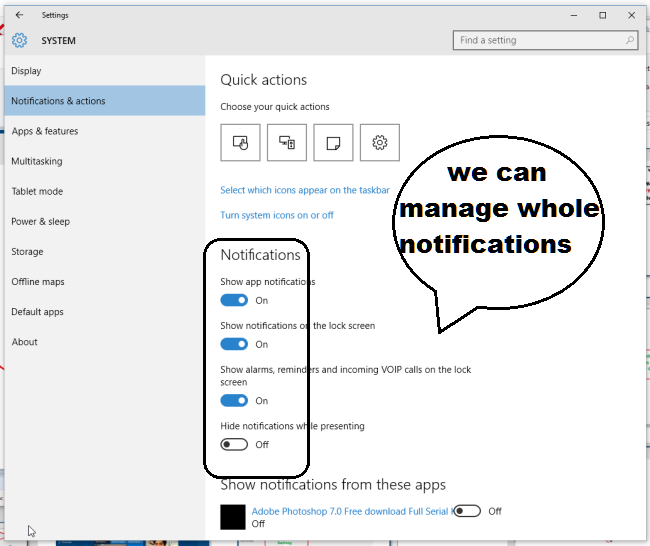Open Offline maps settings
The width and height of the screenshot is (650, 546).
(105, 281)
